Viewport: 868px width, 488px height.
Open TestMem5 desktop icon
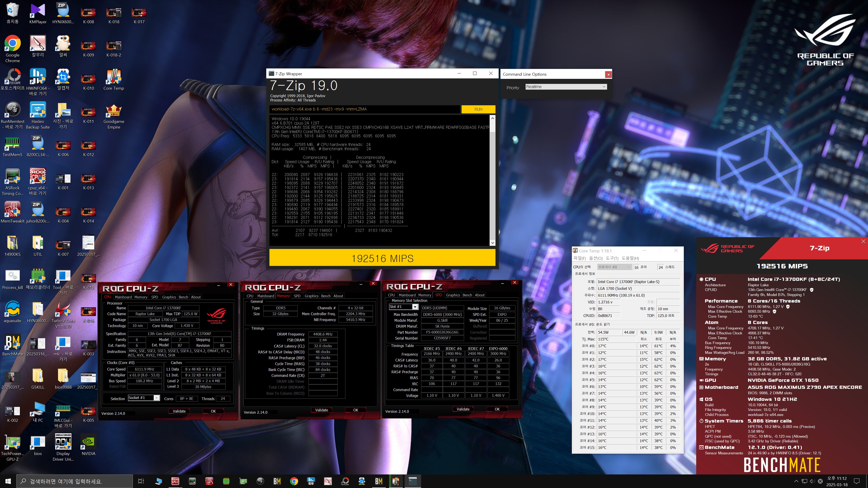[12, 146]
